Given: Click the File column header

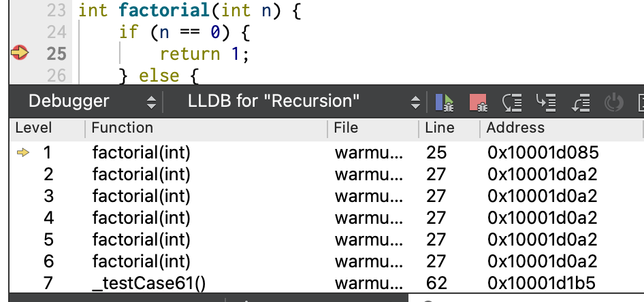Looking at the screenshot, I should point(346,128).
